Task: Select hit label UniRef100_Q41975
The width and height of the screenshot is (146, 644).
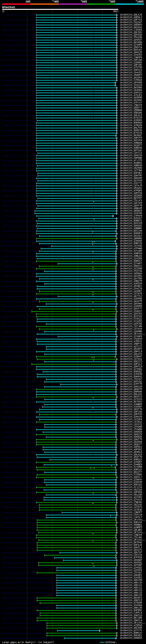Action: [x=131, y=302]
